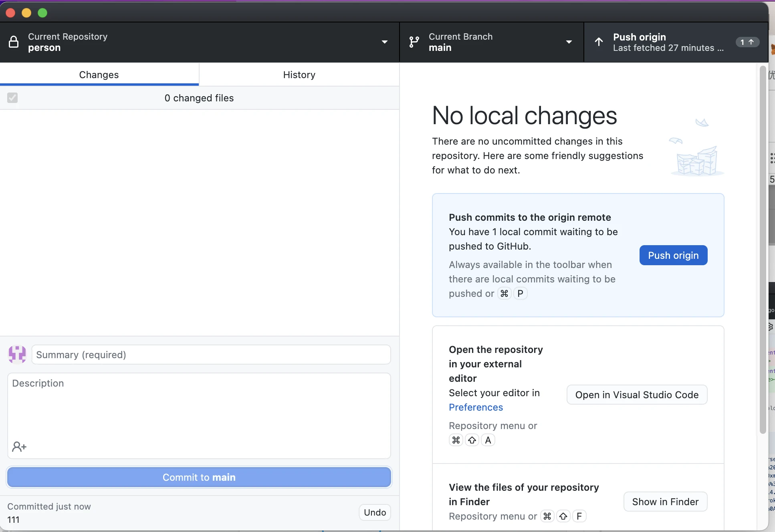Viewport: 775px width, 532px height.
Task: Click the Summary input field
Action: 211,355
